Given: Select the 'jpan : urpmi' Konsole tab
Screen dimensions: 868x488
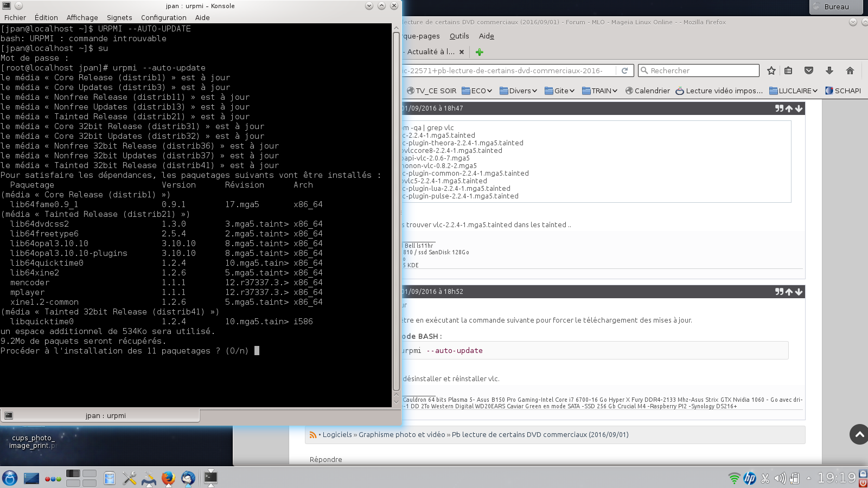Looking at the screenshot, I should 100,415.
